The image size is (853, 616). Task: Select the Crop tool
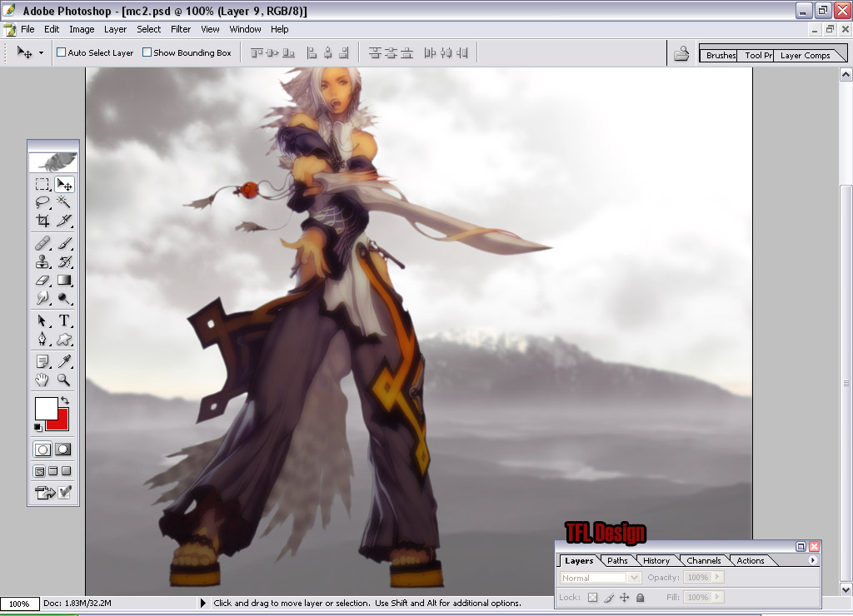click(42, 221)
